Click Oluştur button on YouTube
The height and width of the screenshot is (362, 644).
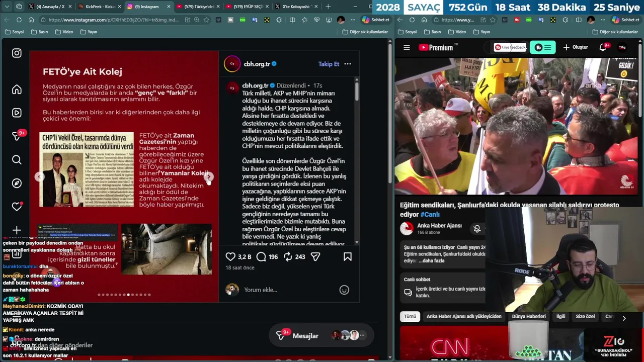click(575, 47)
